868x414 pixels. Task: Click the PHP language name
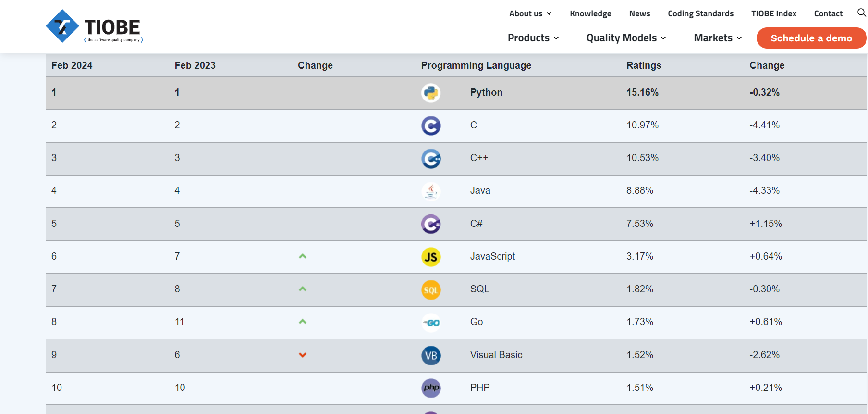(x=480, y=388)
